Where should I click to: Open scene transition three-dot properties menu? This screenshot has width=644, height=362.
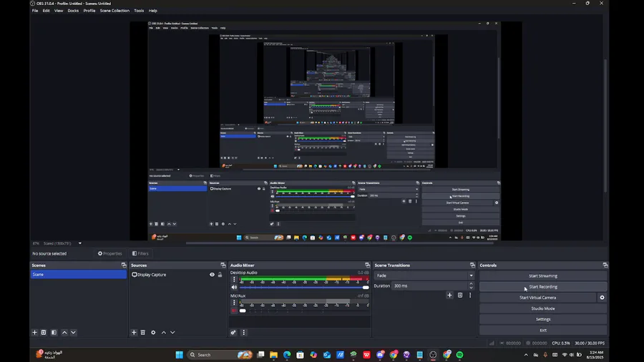[x=470, y=295]
